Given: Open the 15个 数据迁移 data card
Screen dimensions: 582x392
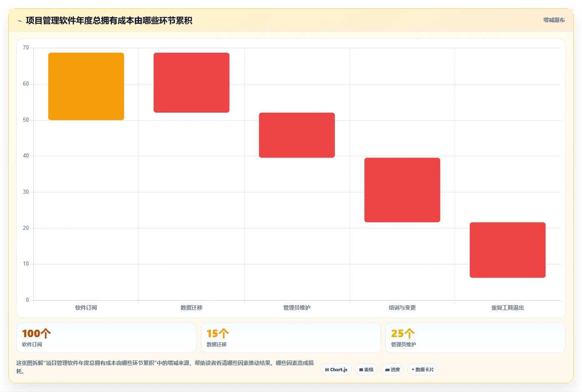Looking at the screenshot, I should [x=291, y=338].
